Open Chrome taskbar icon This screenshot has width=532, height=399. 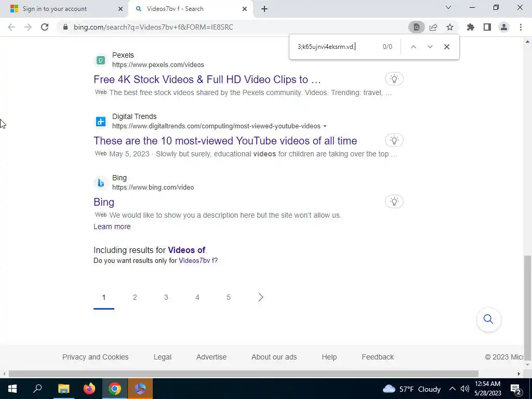point(115,389)
